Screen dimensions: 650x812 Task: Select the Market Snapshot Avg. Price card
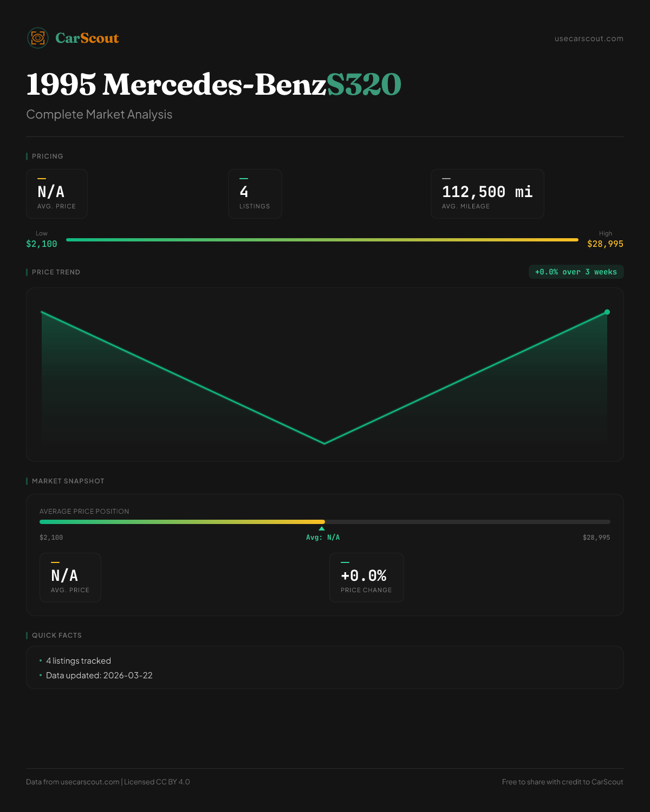70,578
